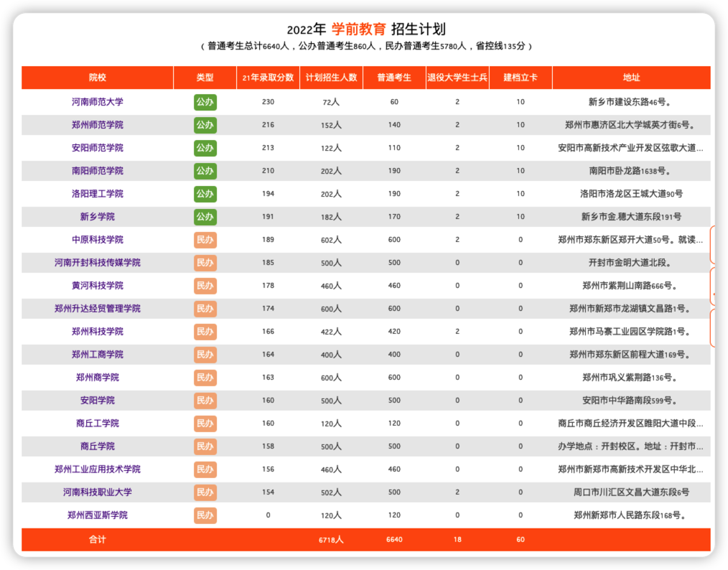Viewport: 728px width, 570px height.
Task: Click the 普通考生 column header
Action: (x=394, y=78)
